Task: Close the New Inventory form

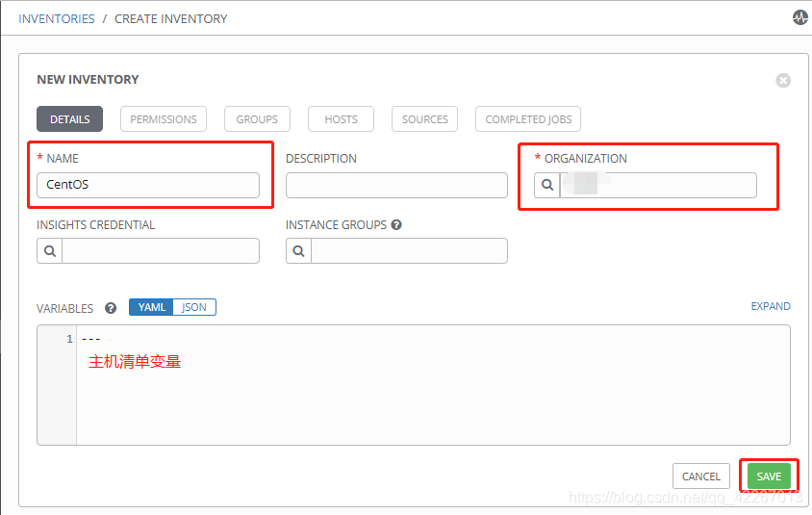Action: [783, 80]
